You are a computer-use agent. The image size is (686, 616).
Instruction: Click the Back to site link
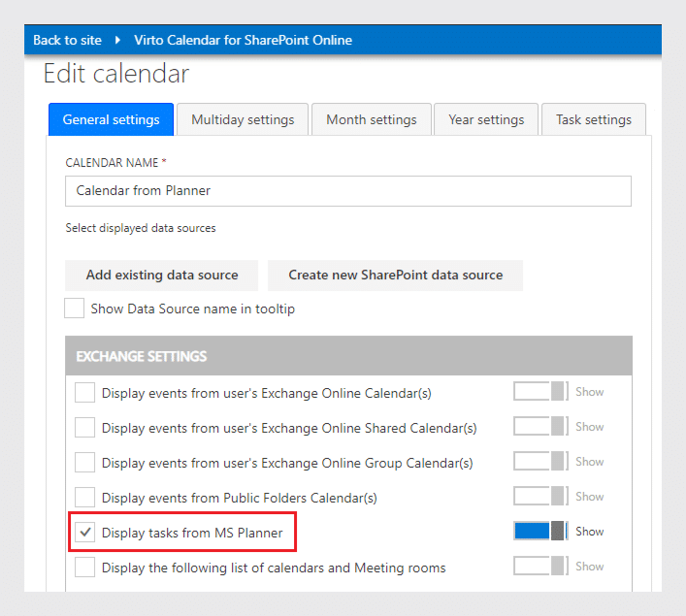[x=67, y=40]
